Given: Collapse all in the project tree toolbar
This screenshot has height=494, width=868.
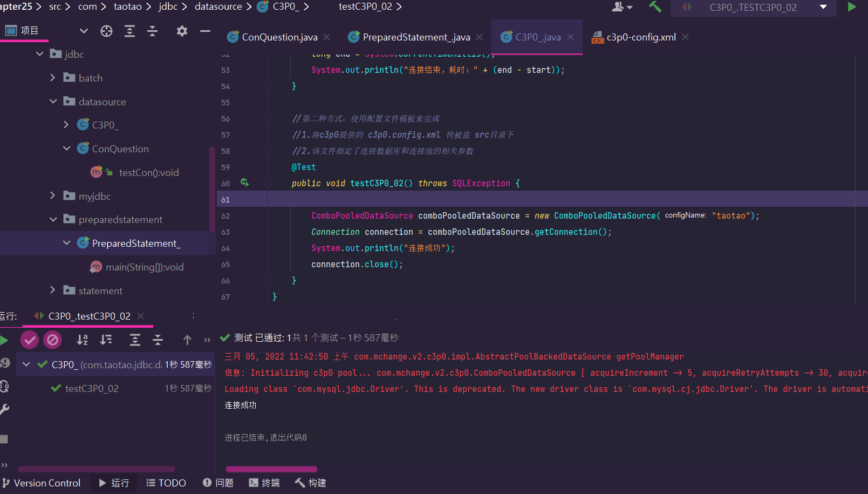Looking at the screenshot, I should point(153,31).
